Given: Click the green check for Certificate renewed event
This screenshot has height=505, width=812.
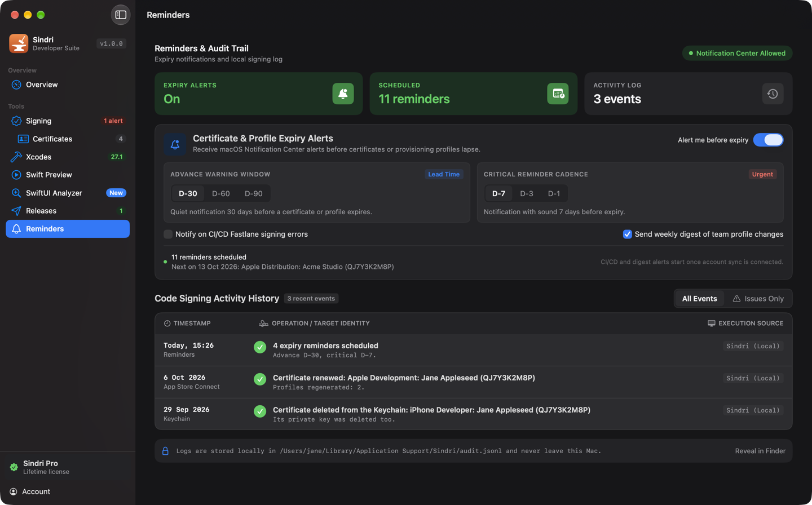Looking at the screenshot, I should (x=260, y=379).
